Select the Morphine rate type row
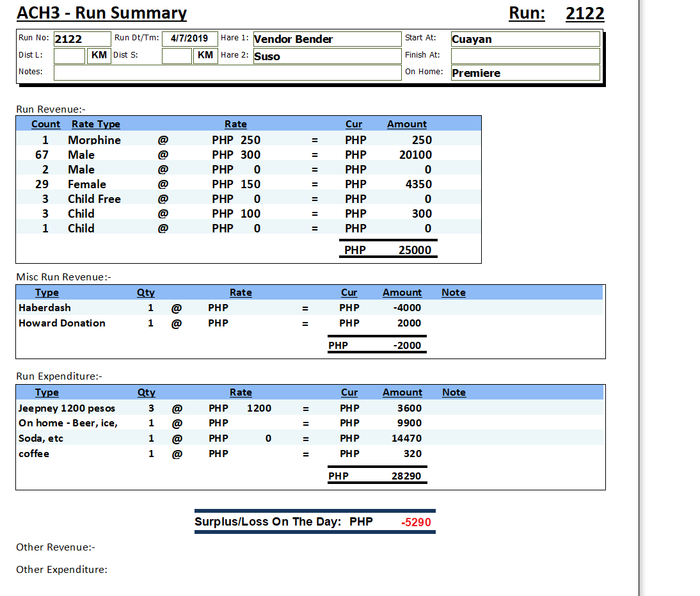This screenshot has width=700, height=596. [x=94, y=140]
